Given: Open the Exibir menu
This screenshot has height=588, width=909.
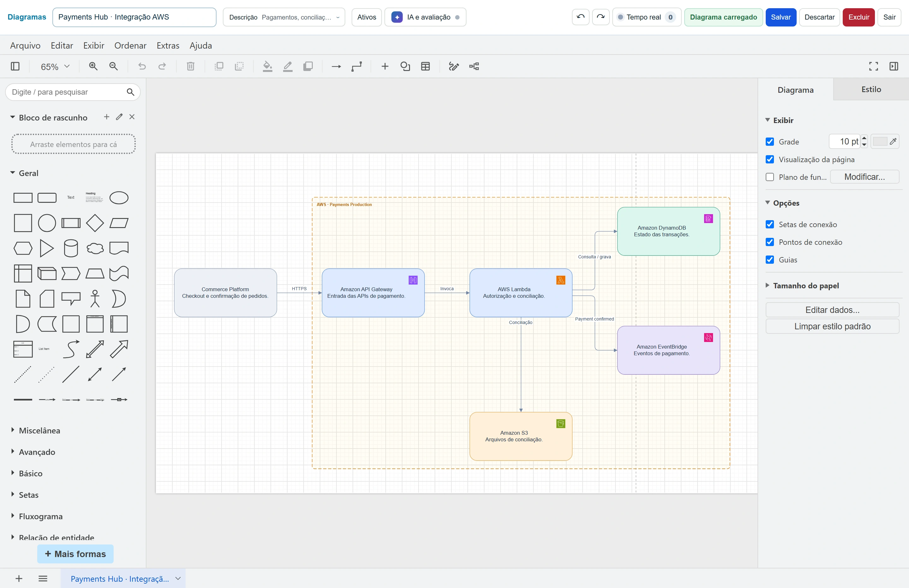Looking at the screenshot, I should coord(93,45).
